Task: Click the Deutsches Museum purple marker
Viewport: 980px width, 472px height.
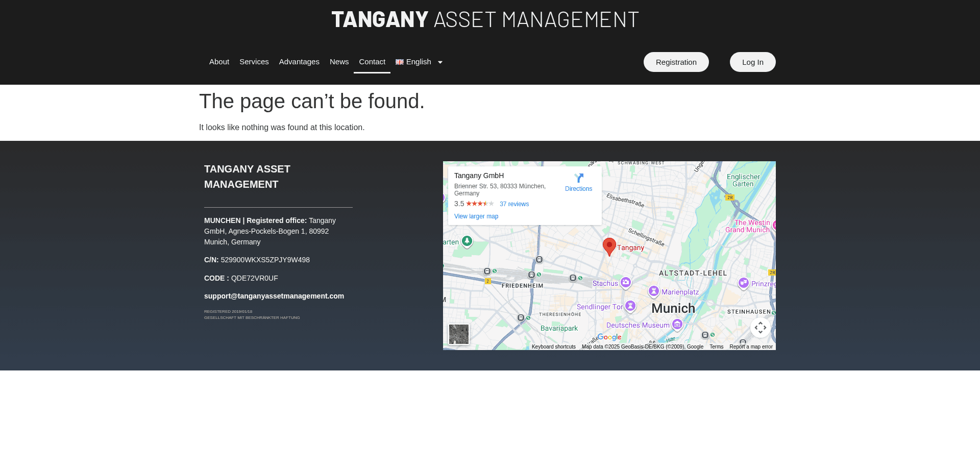Action: click(677, 324)
